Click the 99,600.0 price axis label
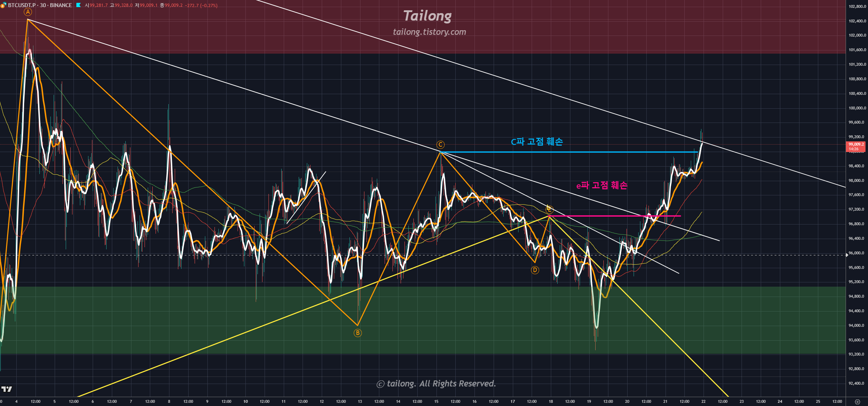868x406 pixels. click(857, 122)
